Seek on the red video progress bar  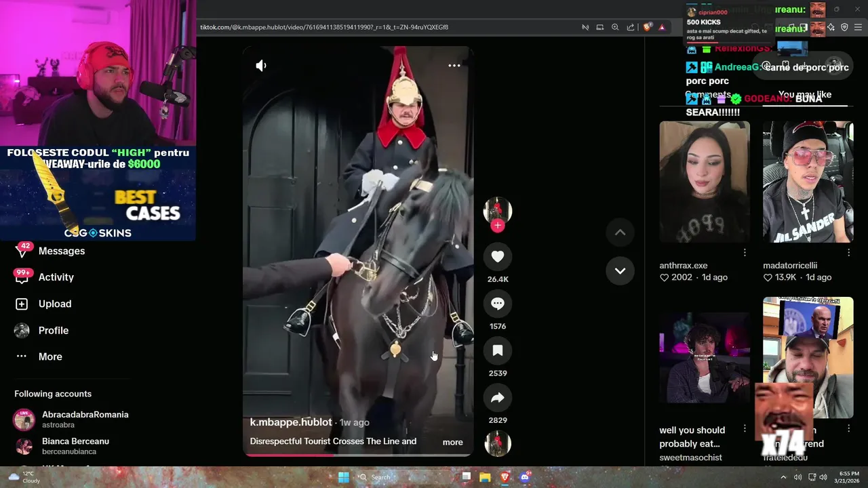[358, 455]
